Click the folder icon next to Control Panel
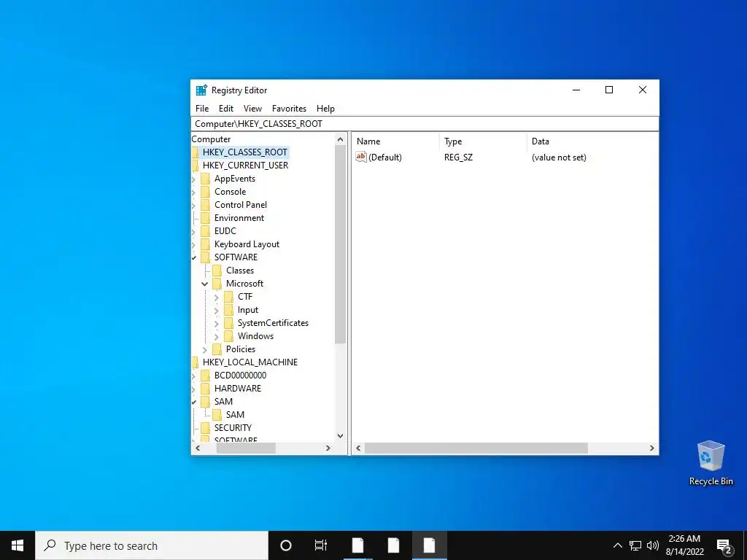Viewport: 747px width, 560px height. (205, 205)
